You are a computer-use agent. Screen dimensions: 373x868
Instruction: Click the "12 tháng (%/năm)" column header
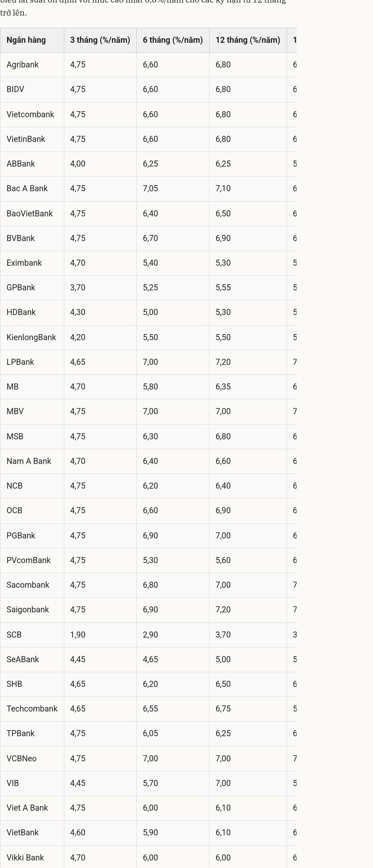click(248, 40)
